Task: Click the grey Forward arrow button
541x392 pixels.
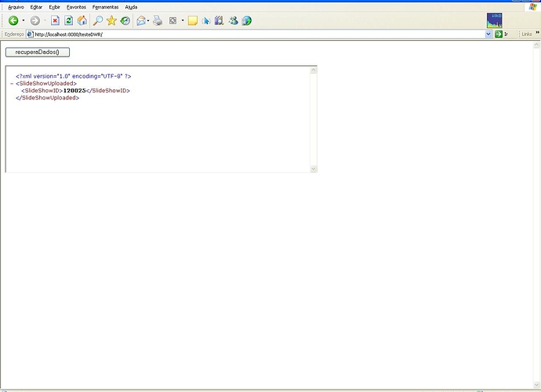Action: [x=34, y=20]
